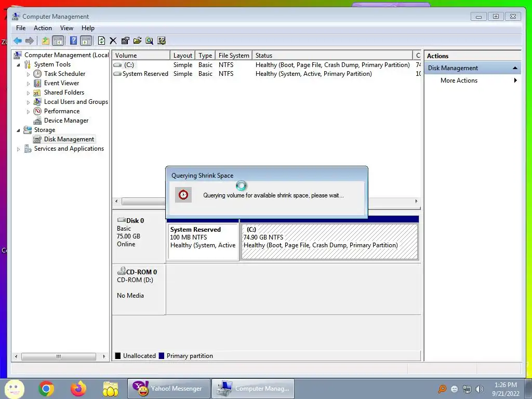Select the System Reserved partition block
The width and height of the screenshot is (532, 399).
(x=203, y=242)
